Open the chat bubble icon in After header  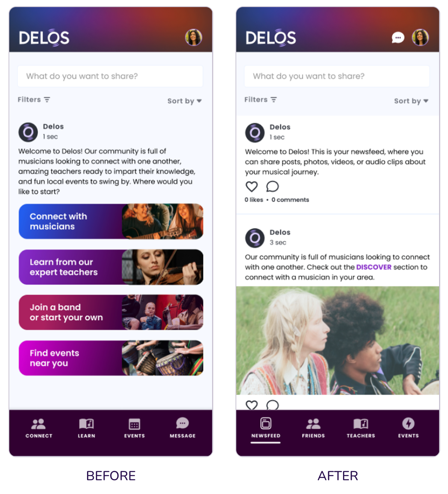[398, 38]
